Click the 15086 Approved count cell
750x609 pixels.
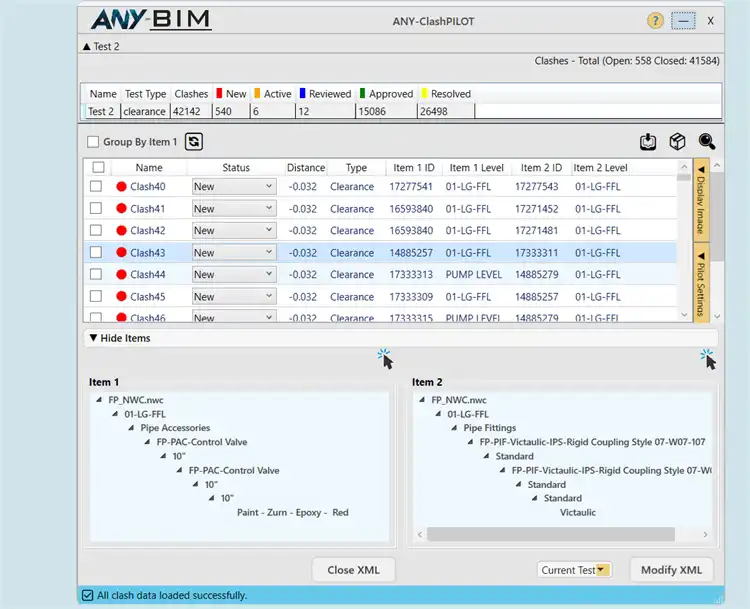386,111
